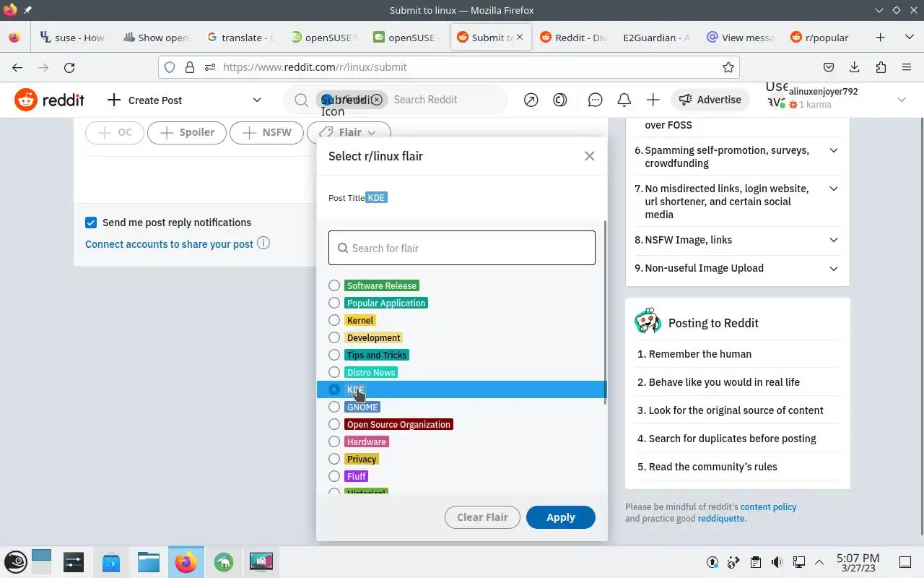The height and width of the screenshot is (578, 924).
Task: Show hidden system tray icons arrow
Action: [x=819, y=562]
